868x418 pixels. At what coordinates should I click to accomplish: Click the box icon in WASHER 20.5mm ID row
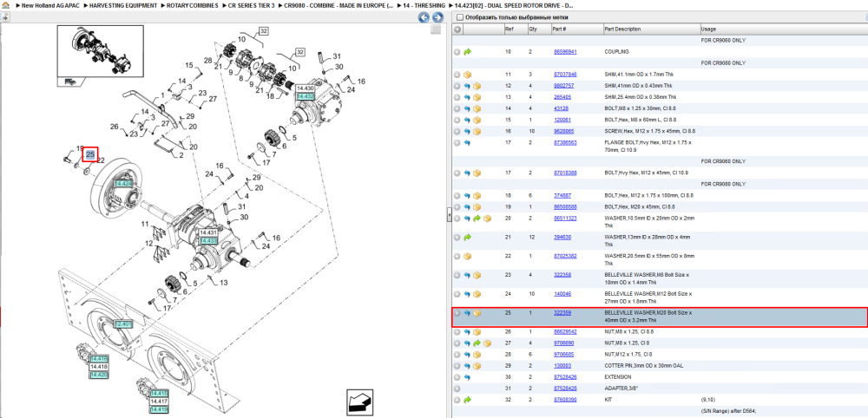click(467, 256)
